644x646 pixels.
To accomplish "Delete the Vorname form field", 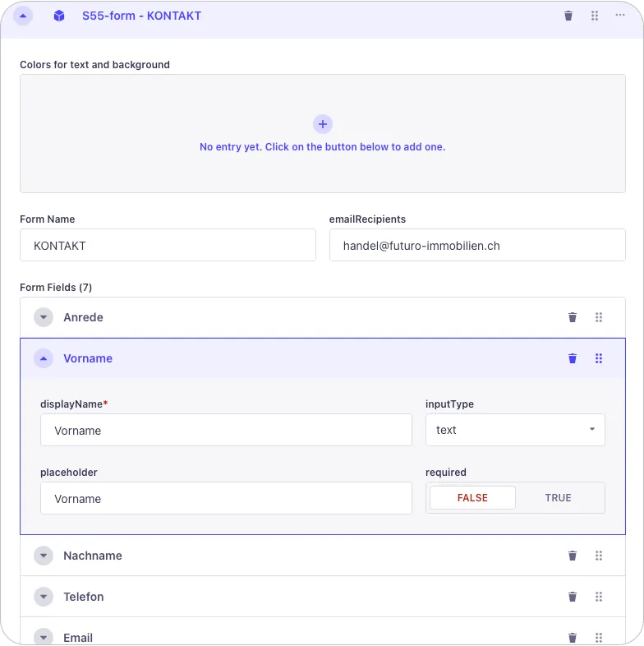I will pos(573,358).
